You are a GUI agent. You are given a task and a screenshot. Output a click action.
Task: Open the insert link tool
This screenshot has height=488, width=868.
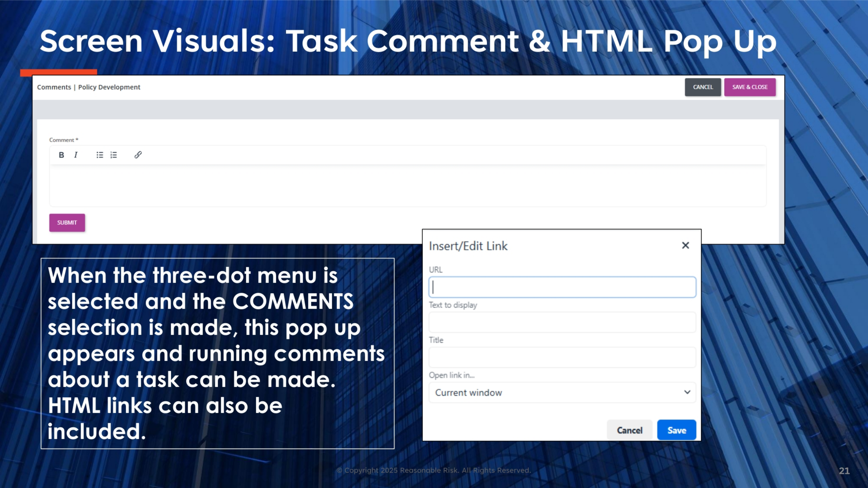(138, 155)
